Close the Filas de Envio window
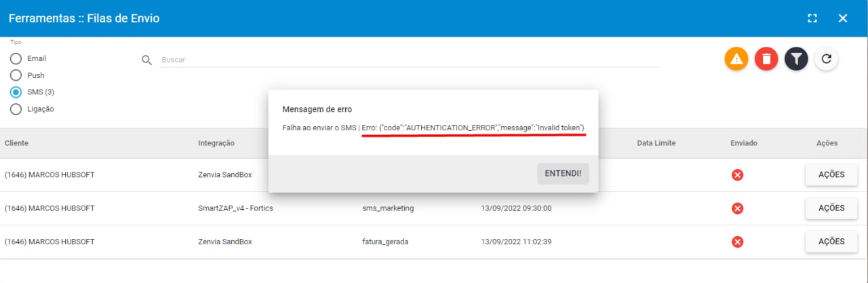This screenshot has height=283, width=868. click(x=843, y=18)
